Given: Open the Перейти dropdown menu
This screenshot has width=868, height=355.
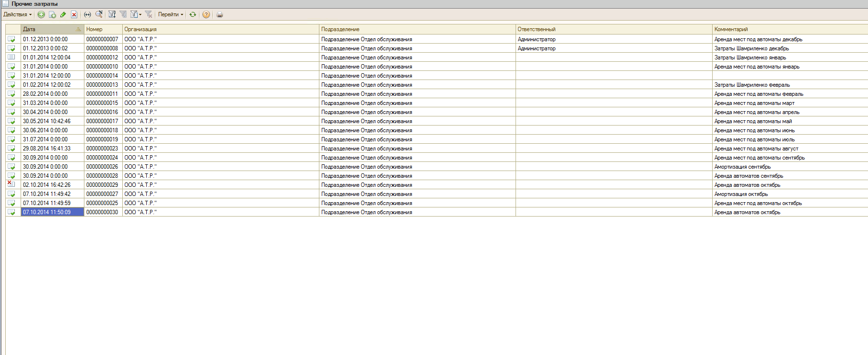Looking at the screenshot, I should pos(170,14).
